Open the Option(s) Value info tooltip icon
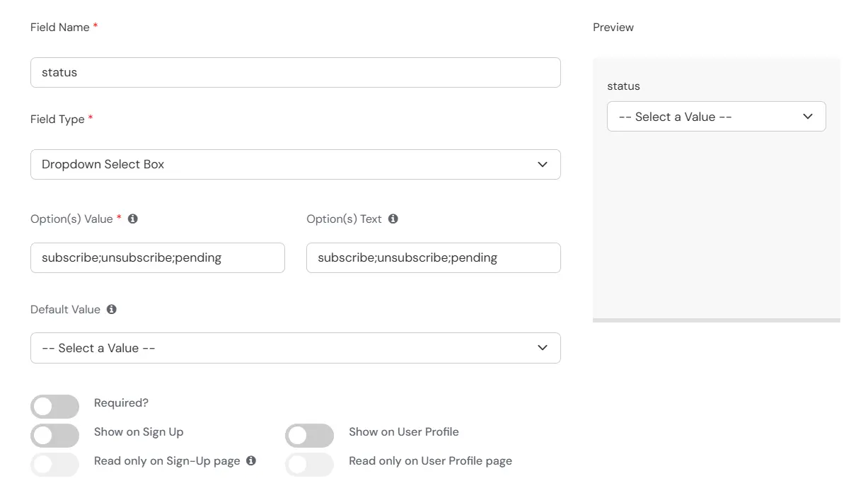Image resolution: width=868 pixels, height=488 pixels. pos(132,219)
